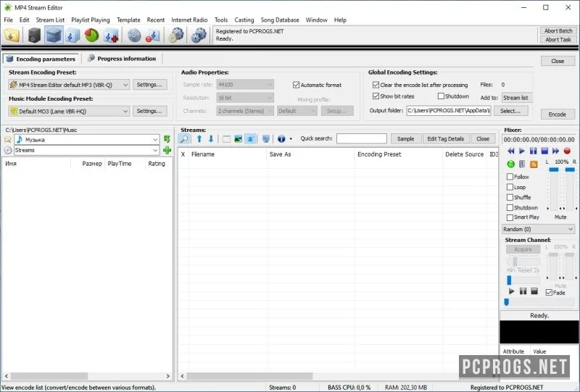Click the blue up arrow in Streams toolbar
Viewport: 580px width, 392px height.
tap(199, 138)
